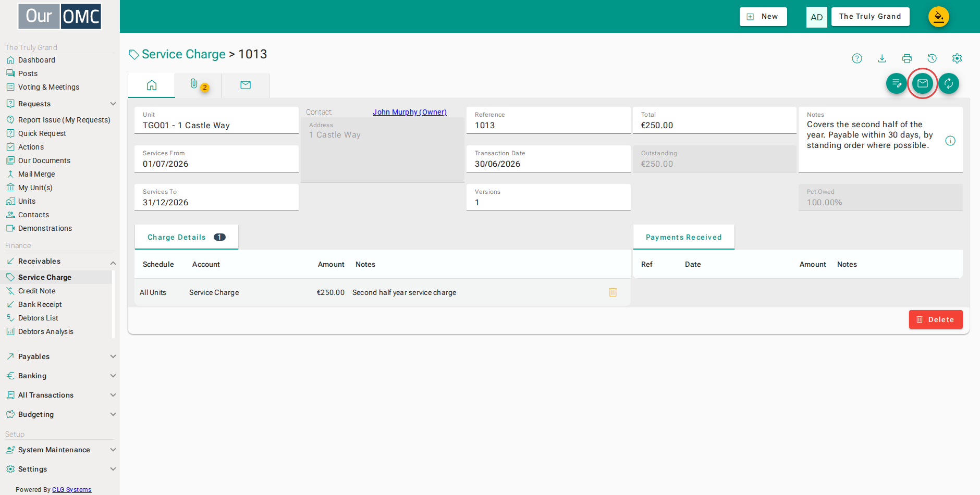Click the Services From date field
This screenshot has width=980, height=495.
pyautogui.click(x=216, y=159)
